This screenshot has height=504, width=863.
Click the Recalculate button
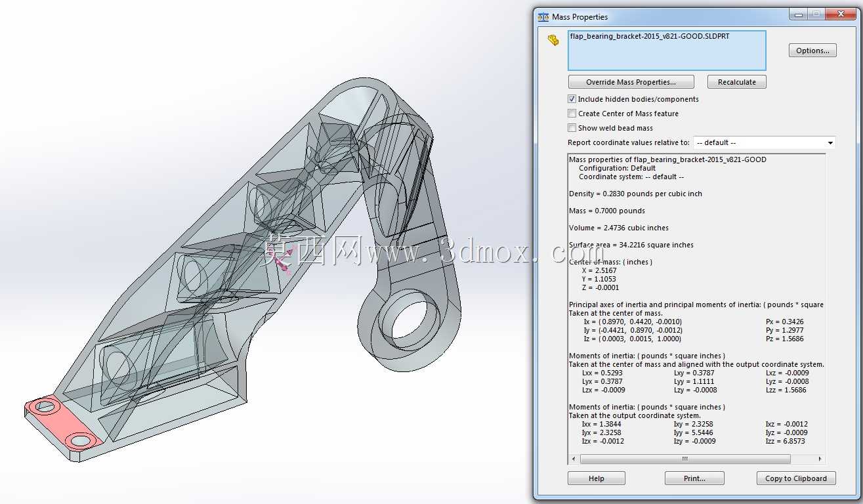coord(737,82)
